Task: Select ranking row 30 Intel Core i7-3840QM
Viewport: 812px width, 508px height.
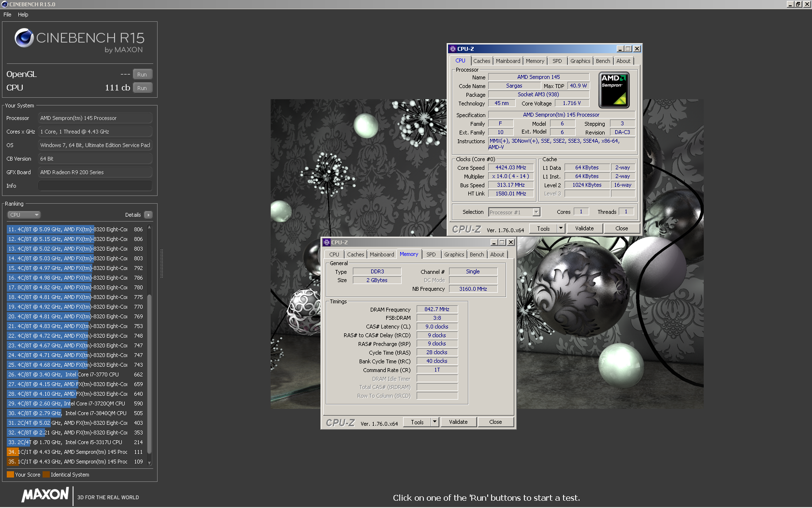Action: click(76, 413)
